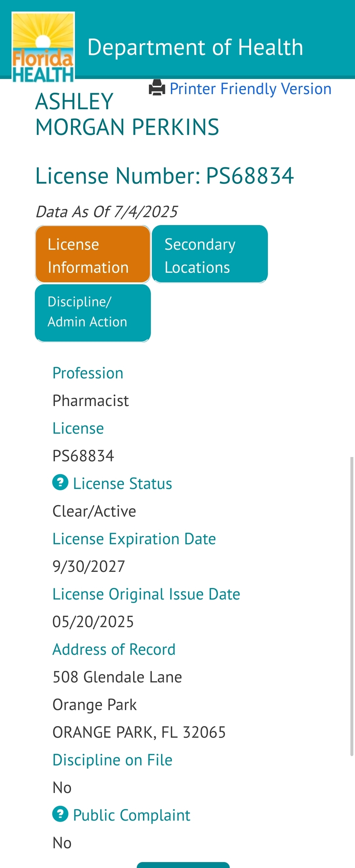
Task: Click the License Original Issue Date label
Action: point(146,594)
